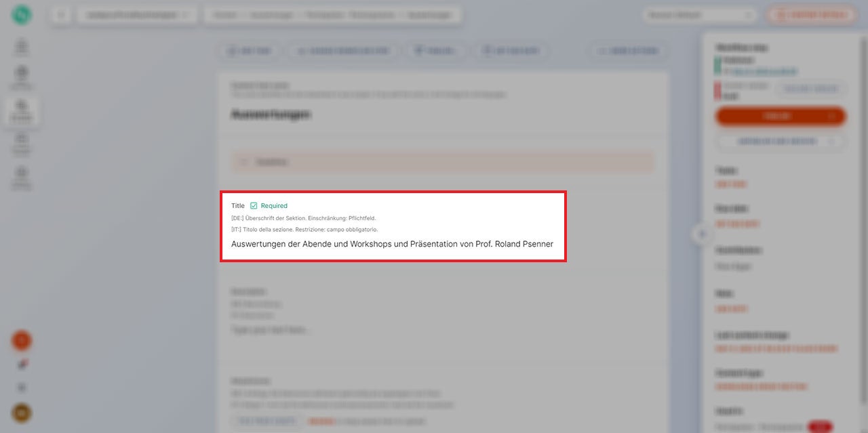Image resolution: width=868 pixels, height=433 pixels.
Task: Open the orange circular icon in left sidebar
Action: [x=21, y=340]
